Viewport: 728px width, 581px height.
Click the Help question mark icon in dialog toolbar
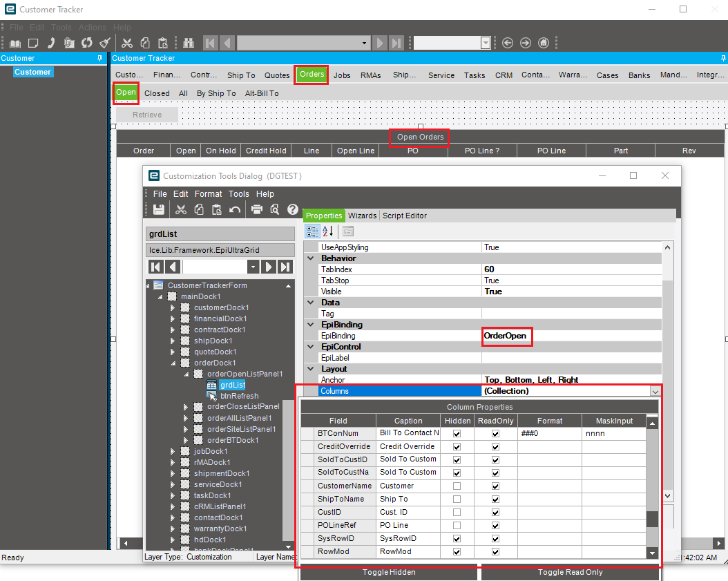tap(292, 209)
